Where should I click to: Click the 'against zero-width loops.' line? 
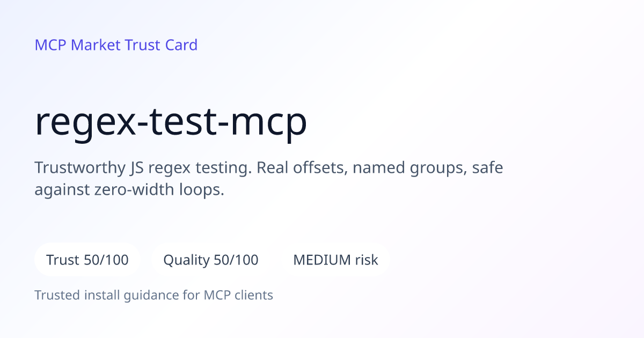[x=129, y=190]
